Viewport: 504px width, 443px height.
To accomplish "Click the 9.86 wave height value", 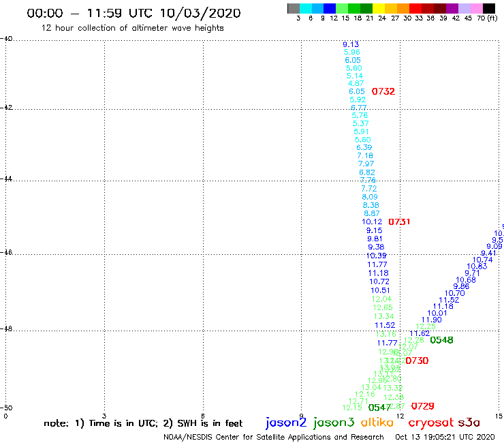I will click(461, 286).
